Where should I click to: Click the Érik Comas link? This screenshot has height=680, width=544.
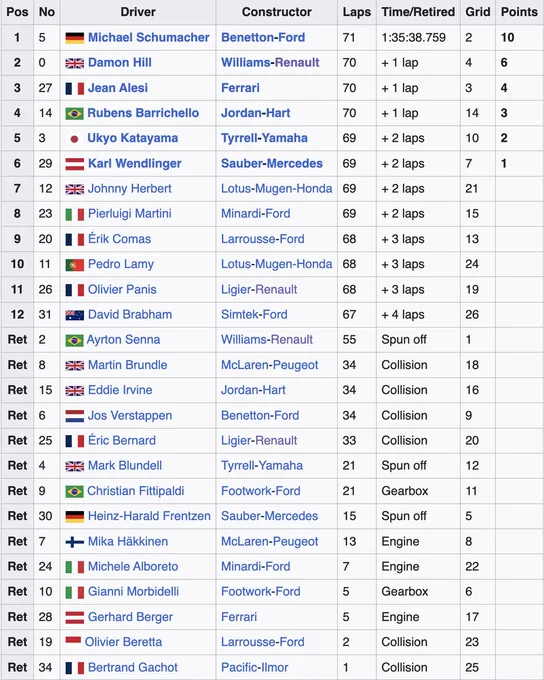coord(119,239)
